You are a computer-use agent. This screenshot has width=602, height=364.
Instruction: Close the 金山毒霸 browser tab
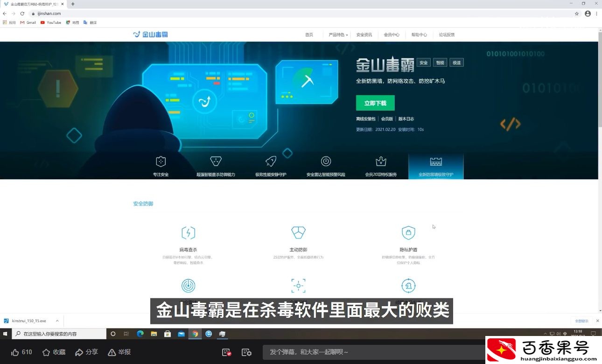(63, 4)
